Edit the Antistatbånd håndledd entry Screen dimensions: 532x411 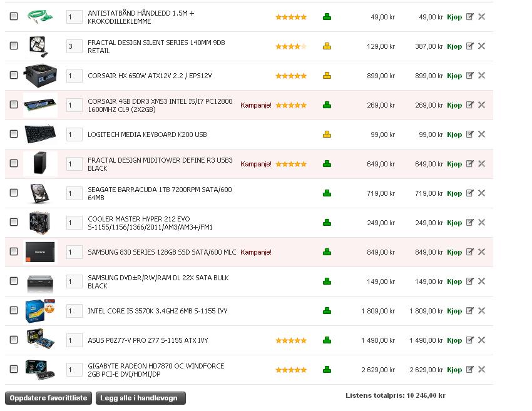click(469, 17)
